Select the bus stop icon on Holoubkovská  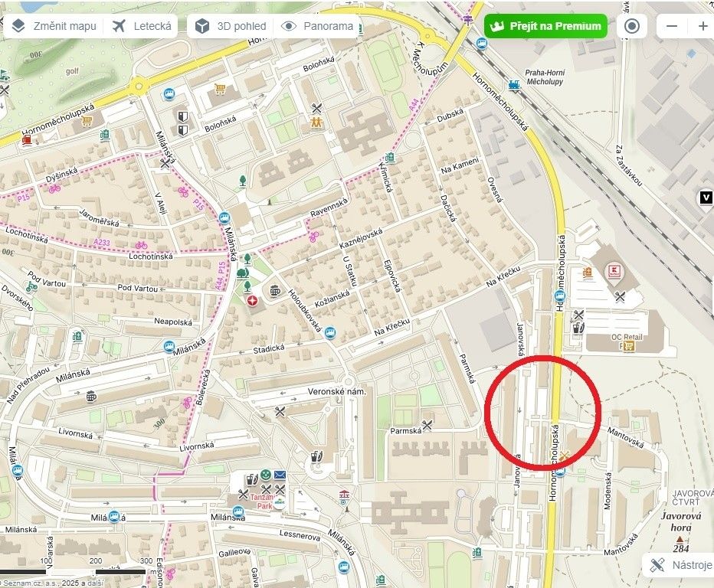click(x=329, y=333)
